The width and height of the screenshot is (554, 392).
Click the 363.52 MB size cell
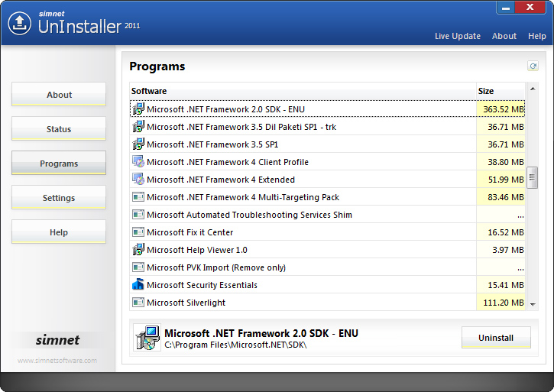point(501,109)
